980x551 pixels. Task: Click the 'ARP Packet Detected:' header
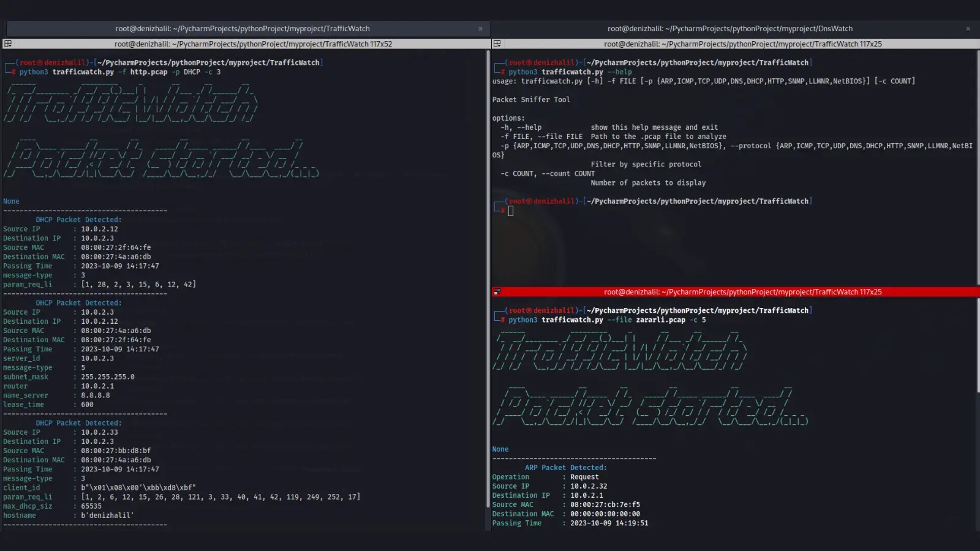[x=566, y=468]
